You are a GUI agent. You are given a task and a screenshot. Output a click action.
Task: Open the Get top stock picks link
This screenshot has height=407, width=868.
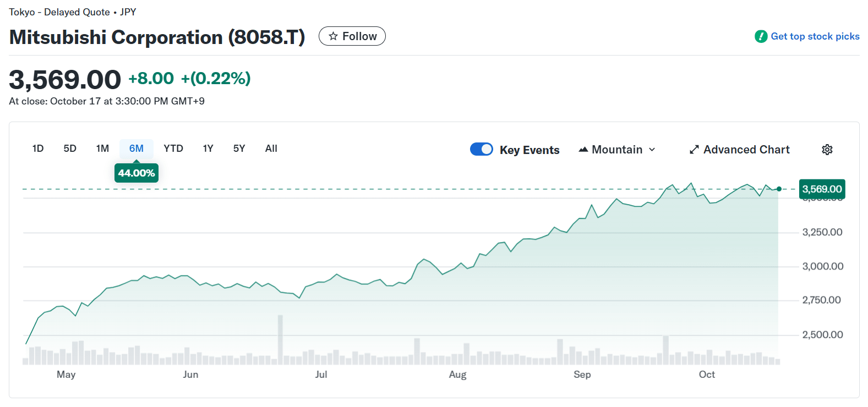click(x=815, y=36)
